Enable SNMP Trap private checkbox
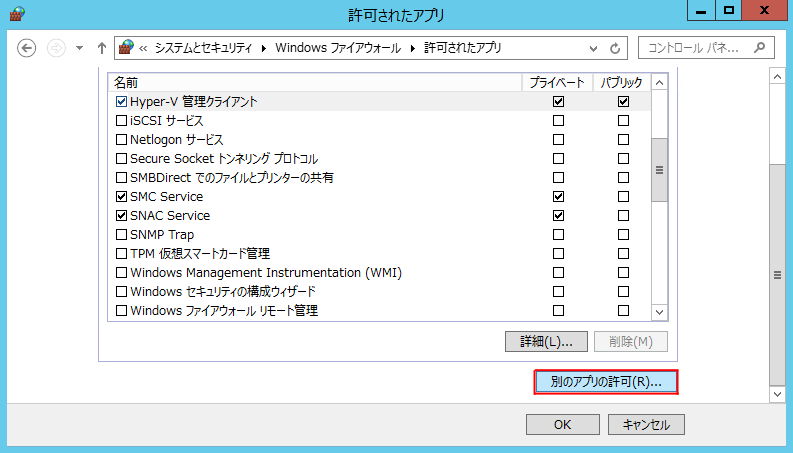This screenshot has width=793, height=453. 558,235
